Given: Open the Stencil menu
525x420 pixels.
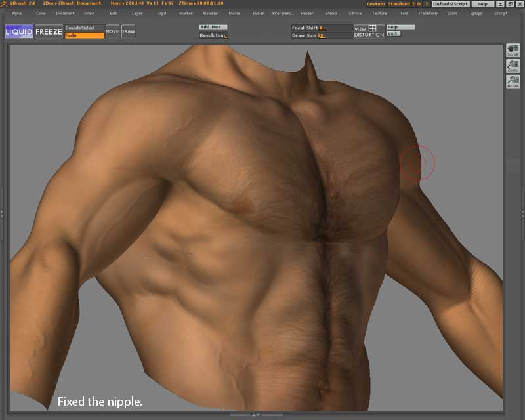Looking at the screenshot, I should (x=331, y=13).
